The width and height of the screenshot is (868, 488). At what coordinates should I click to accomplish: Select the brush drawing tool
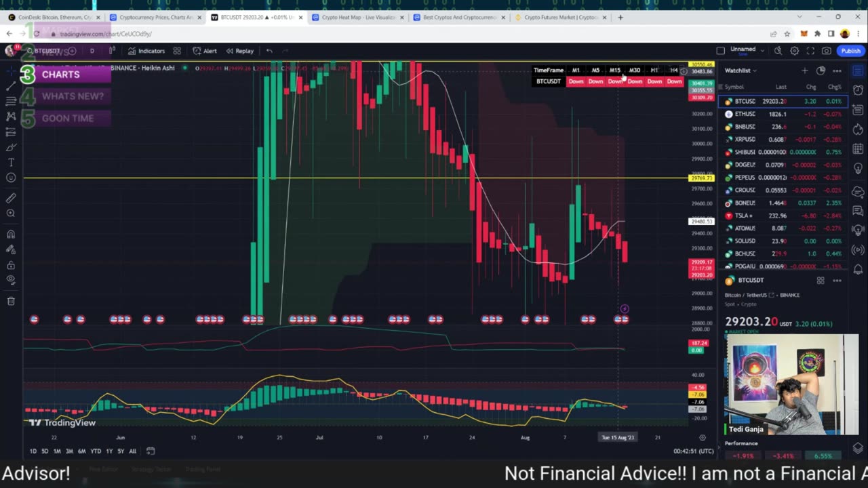click(x=11, y=147)
